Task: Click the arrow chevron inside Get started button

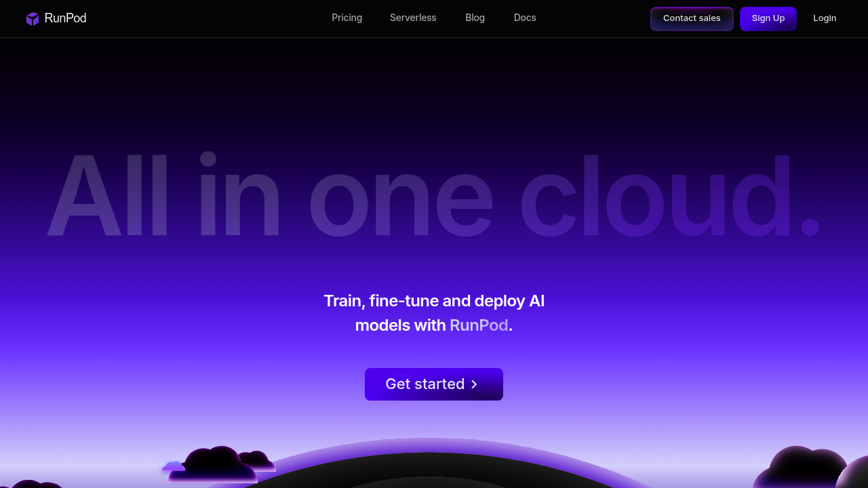Action: click(473, 384)
